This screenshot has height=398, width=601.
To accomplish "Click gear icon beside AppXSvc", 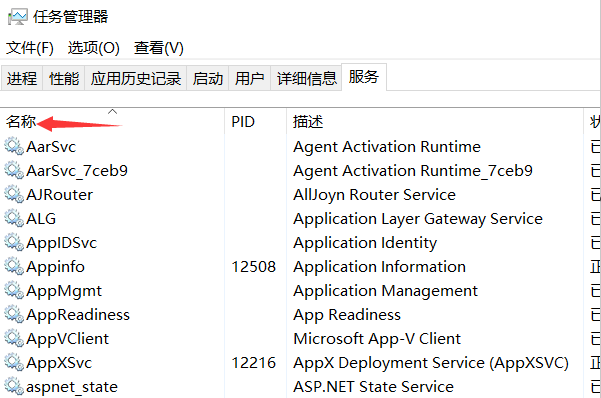I will [x=14, y=362].
